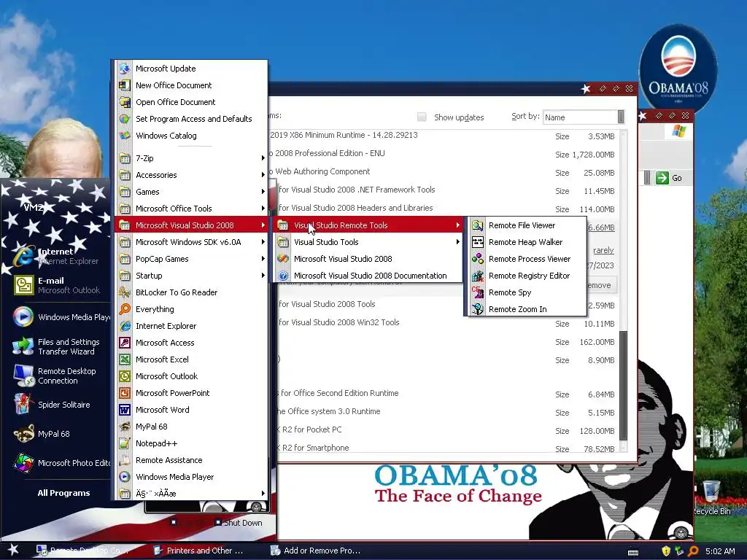The image size is (747, 560).
Task: Click All Programs button
Action: 63,493
